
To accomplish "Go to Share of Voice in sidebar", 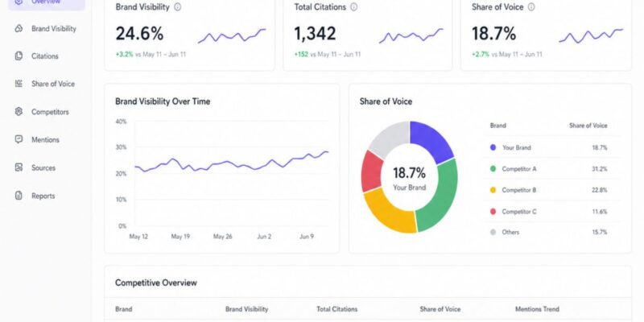I will (53, 84).
